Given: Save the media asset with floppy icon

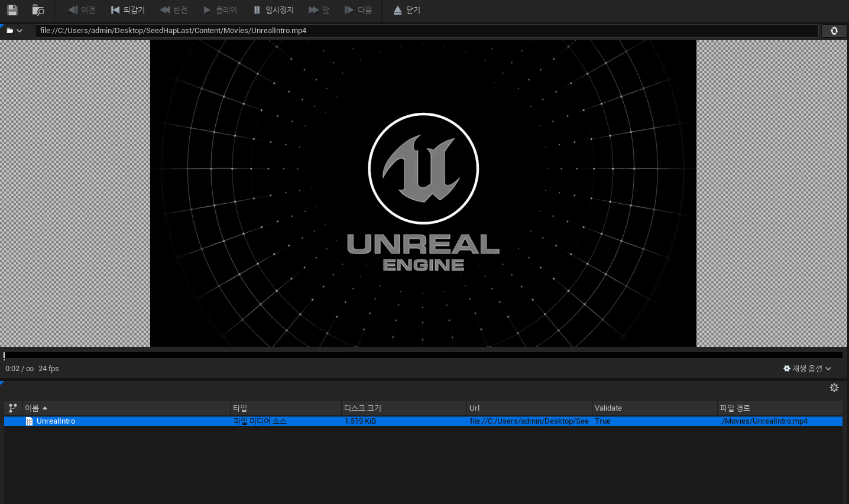Looking at the screenshot, I should 12,10.
